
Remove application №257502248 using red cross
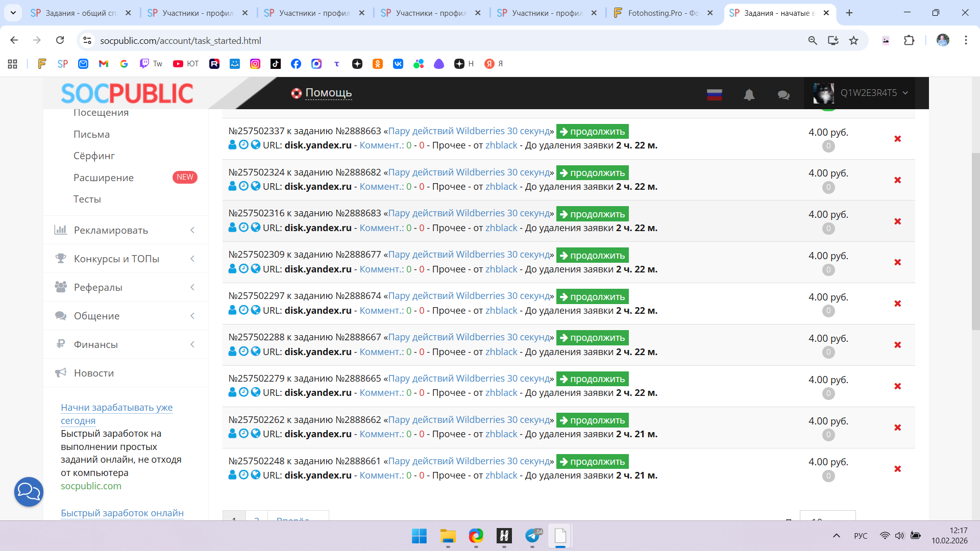[x=897, y=469]
